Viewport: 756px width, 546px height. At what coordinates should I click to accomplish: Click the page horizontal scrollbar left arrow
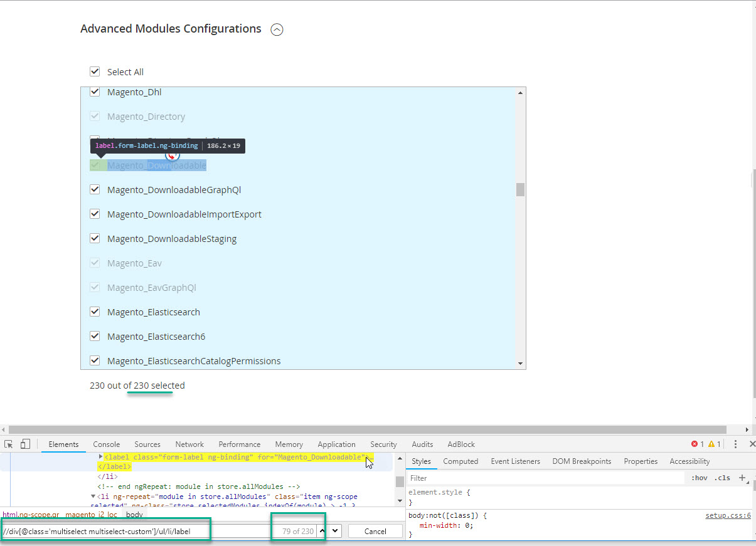[x=4, y=429]
